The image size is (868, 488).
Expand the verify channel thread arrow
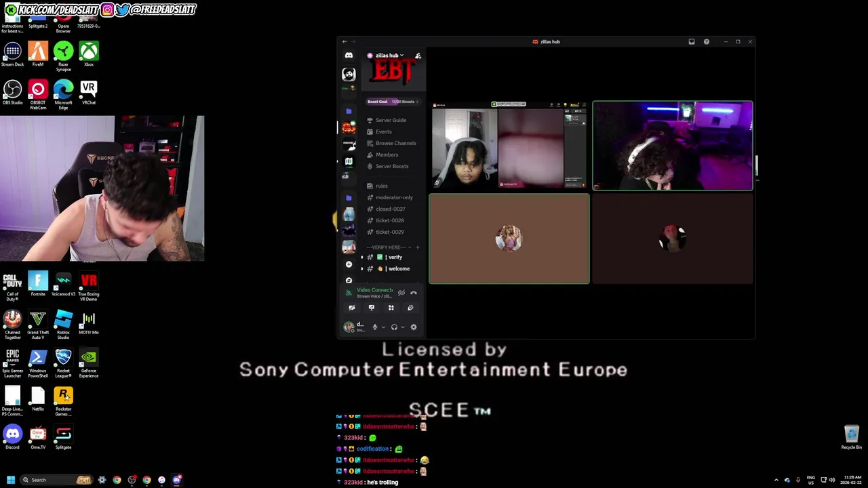click(x=362, y=258)
